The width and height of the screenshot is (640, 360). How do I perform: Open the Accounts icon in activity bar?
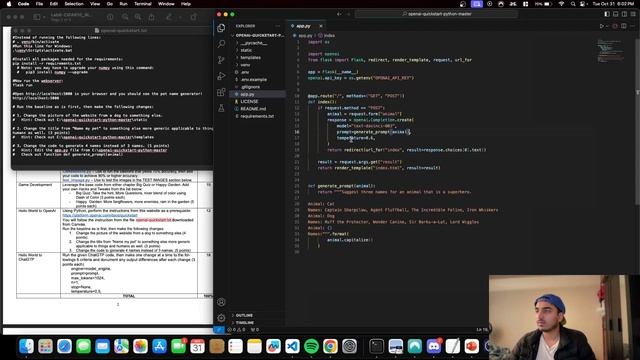pos(221,302)
